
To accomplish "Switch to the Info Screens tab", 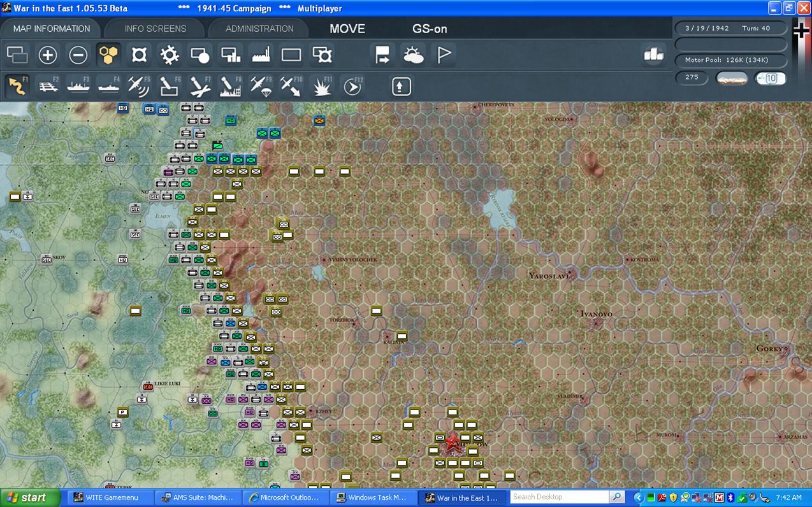I will point(155,29).
